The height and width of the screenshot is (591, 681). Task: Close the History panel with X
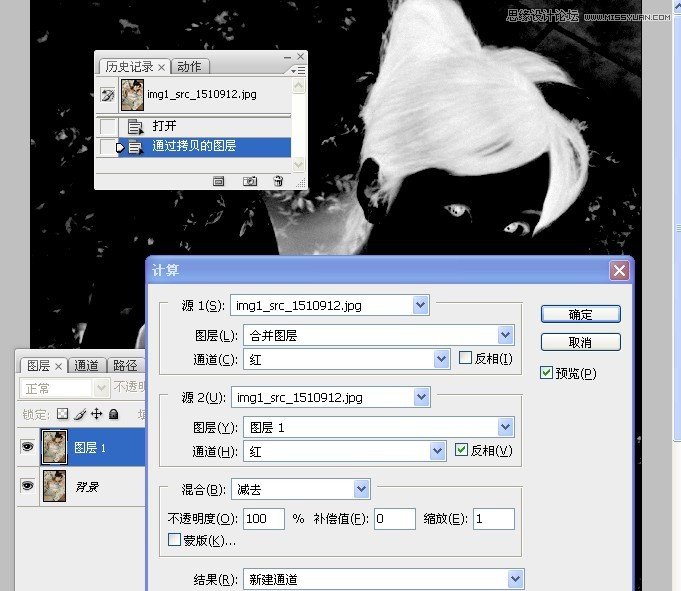(x=301, y=56)
